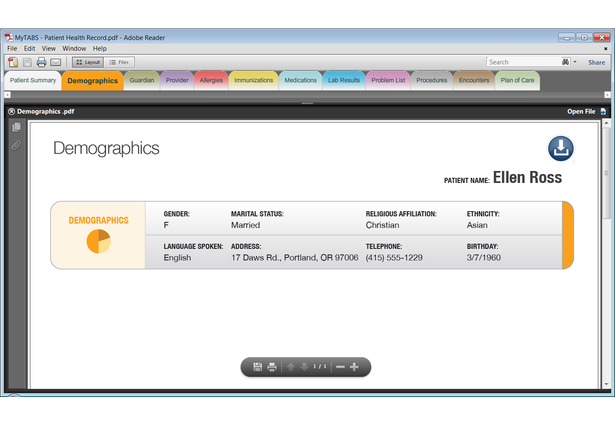
Task: Open the File menu
Action: pos(12,49)
